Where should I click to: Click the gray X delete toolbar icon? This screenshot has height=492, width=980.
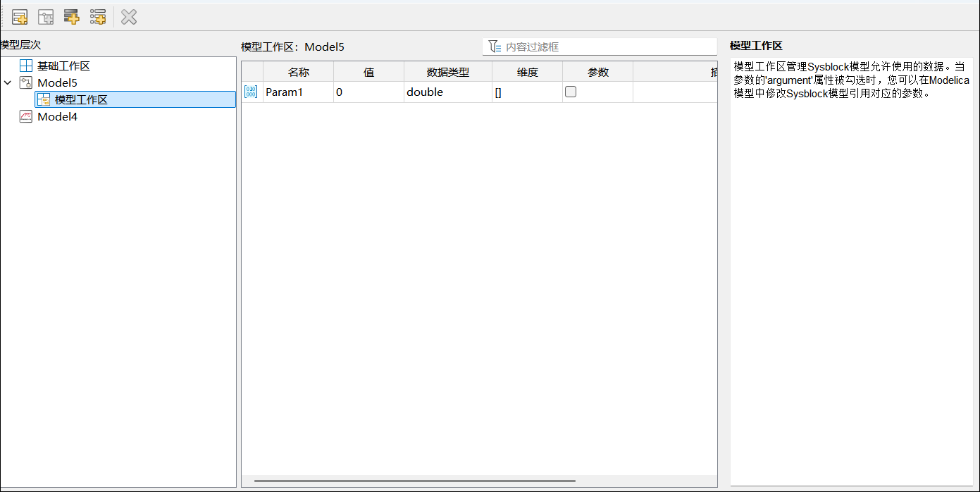point(129,17)
